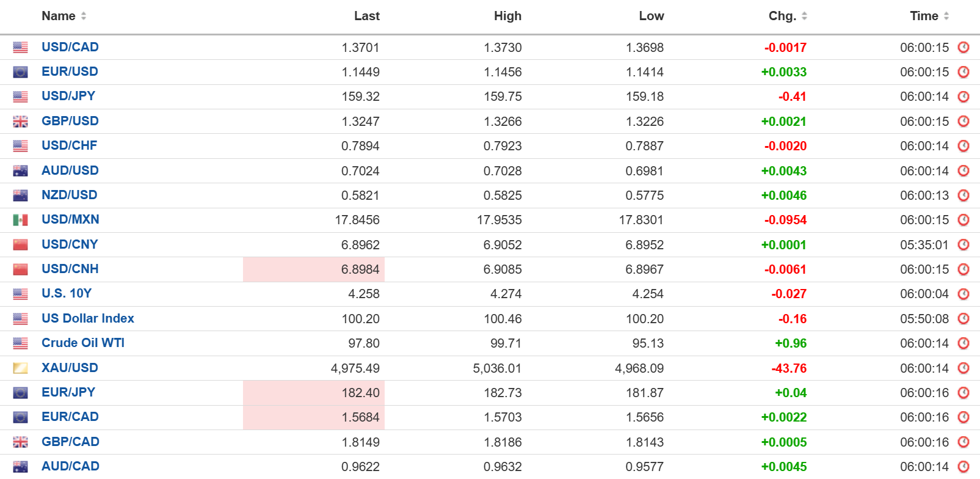Click the clock icon in the XAU/USD row
This screenshot has height=479, width=980.
pyautogui.click(x=964, y=368)
